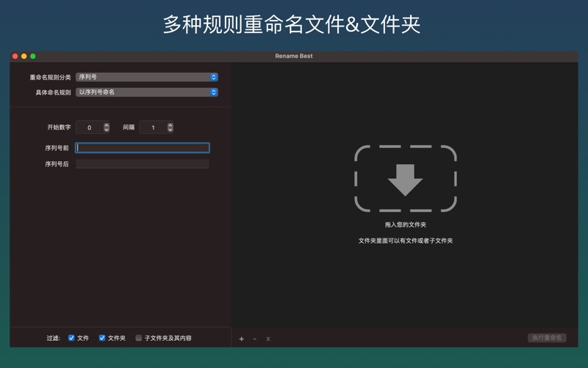Toggle the 文件夹 filter checkbox

pyautogui.click(x=102, y=338)
